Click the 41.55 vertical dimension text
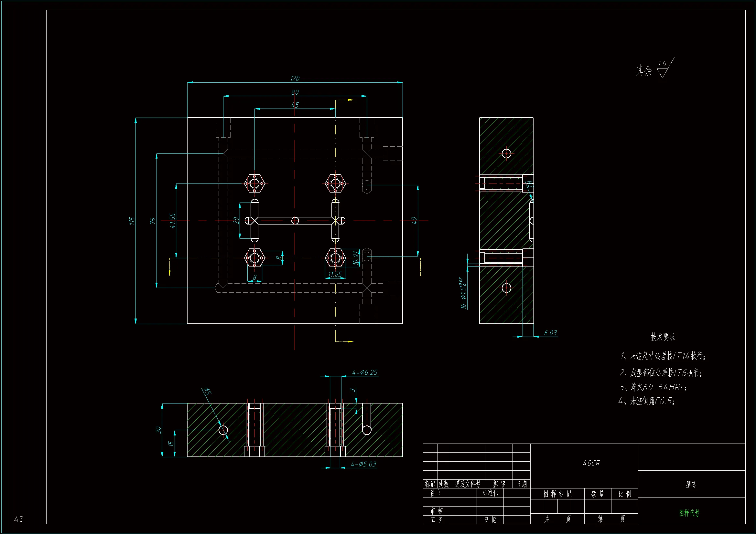 click(x=173, y=220)
